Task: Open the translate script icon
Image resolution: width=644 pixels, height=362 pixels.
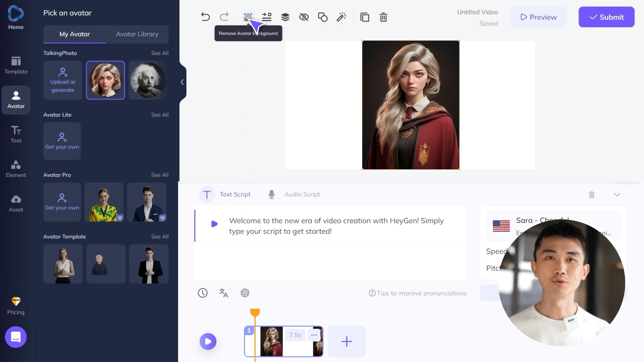Action: point(223,293)
